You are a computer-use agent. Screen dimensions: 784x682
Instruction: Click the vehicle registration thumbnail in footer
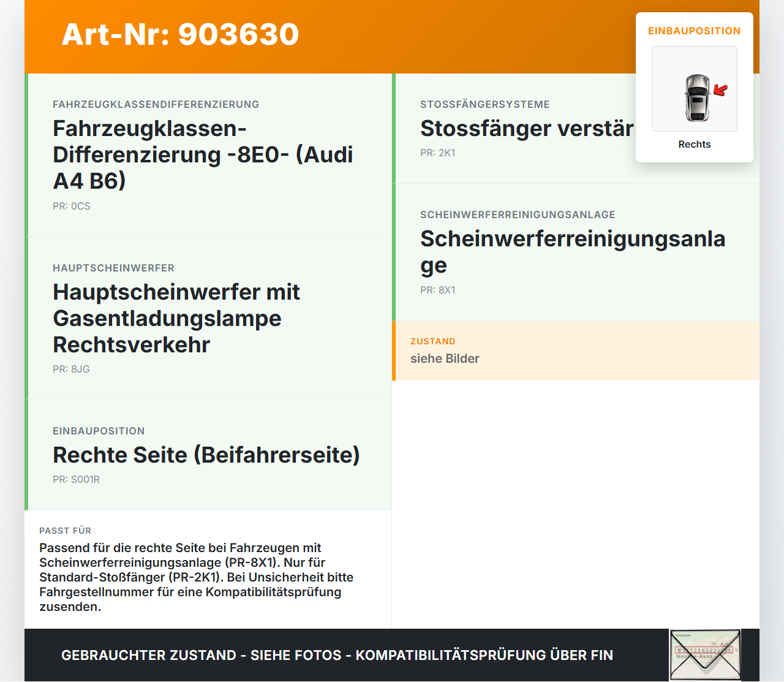click(705, 655)
